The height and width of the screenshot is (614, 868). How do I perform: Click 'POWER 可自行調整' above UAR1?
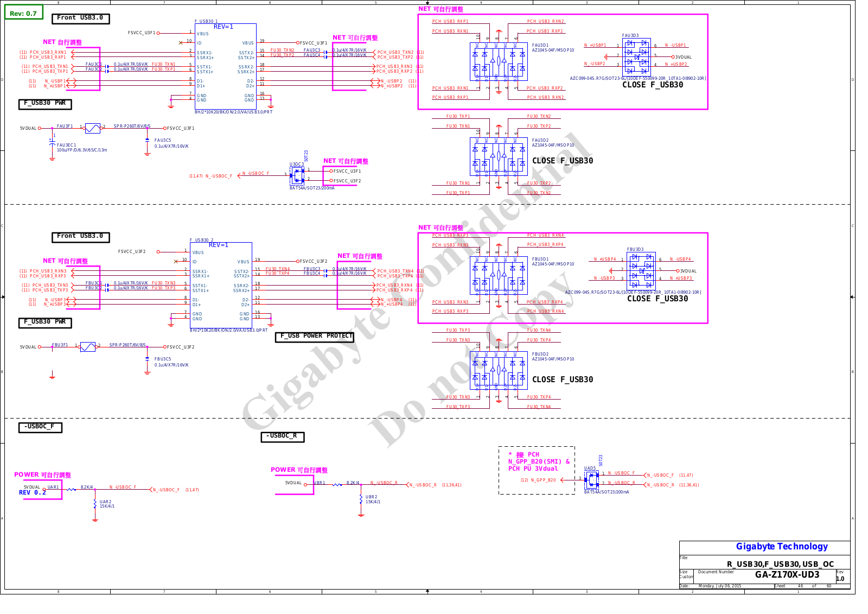42,474
